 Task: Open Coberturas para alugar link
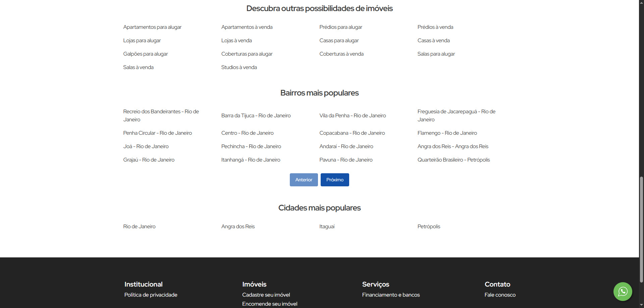(247, 54)
